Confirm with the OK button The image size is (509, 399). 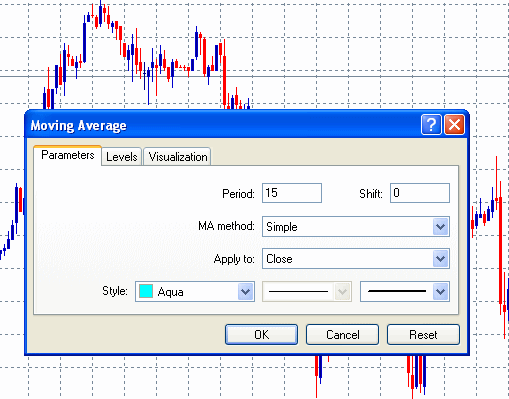261,334
